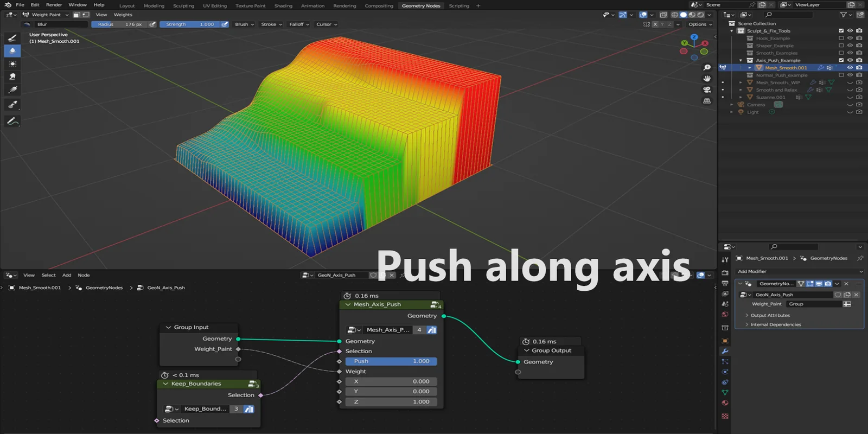The width and height of the screenshot is (868, 434).
Task: Open the Stroke settings dropdown
Action: [x=271, y=24]
